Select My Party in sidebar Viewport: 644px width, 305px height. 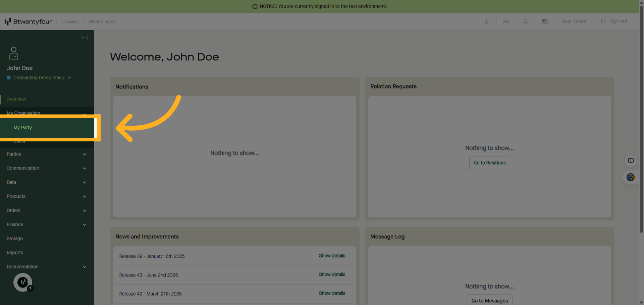click(x=23, y=128)
